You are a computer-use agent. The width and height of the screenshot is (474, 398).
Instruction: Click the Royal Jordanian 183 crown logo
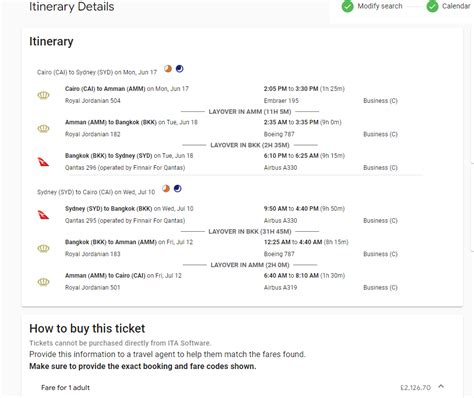pos(43,249)
